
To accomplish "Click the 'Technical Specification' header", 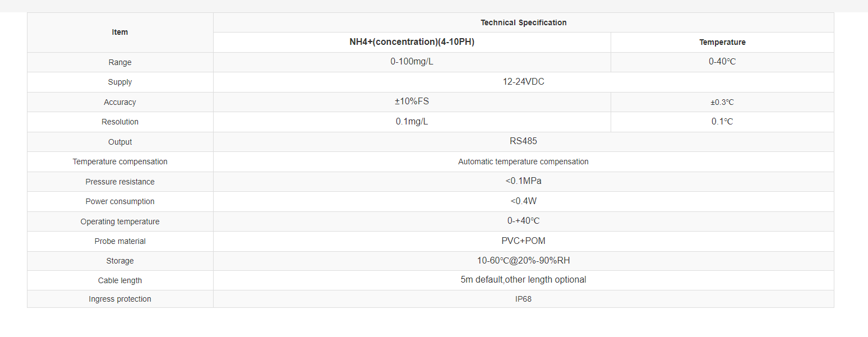I will [523, 23].
